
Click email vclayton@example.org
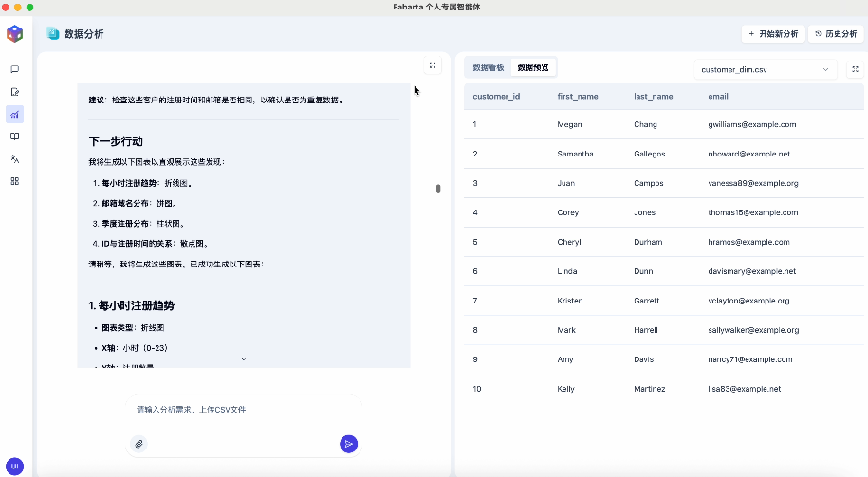point(748,301)
